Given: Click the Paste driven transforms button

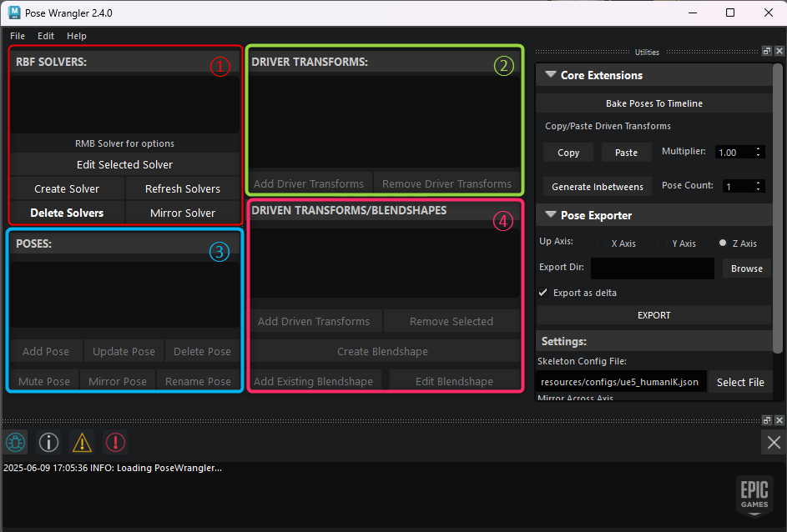Looking at the screenshot, I should 627,153.
